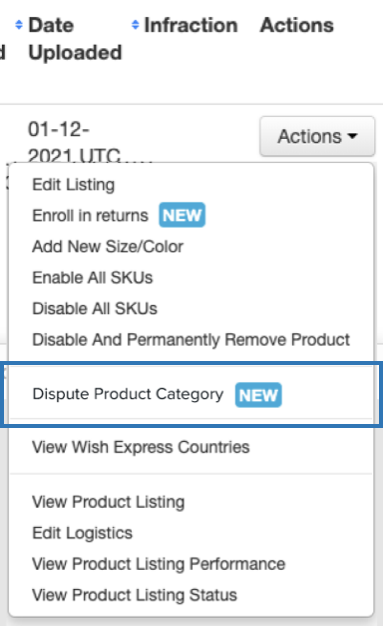Click the NEW badge beside Enroll in returns

point(182,215)
